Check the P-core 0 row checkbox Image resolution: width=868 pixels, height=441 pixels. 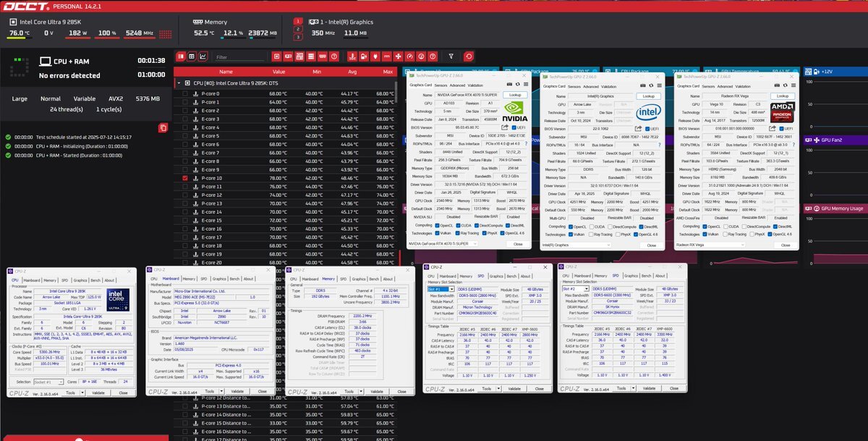coord(185,94)
